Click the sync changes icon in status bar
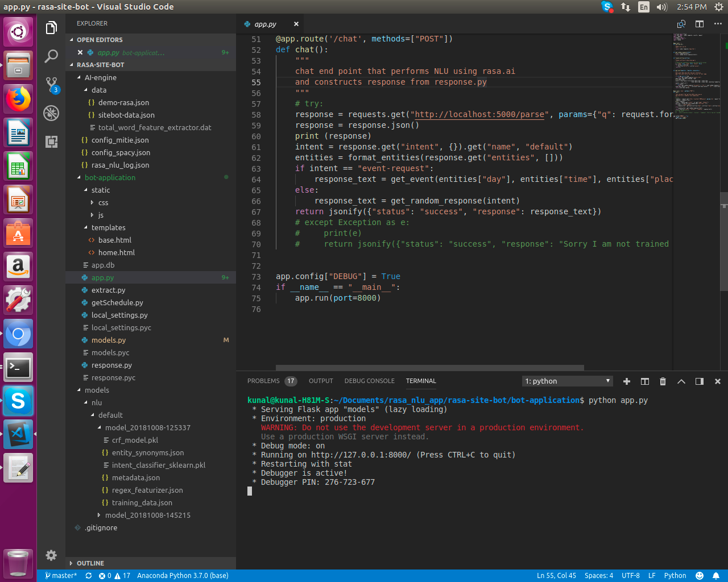This screenshot has height=582, width=728. pyautogui.click(x=89, y=576)
